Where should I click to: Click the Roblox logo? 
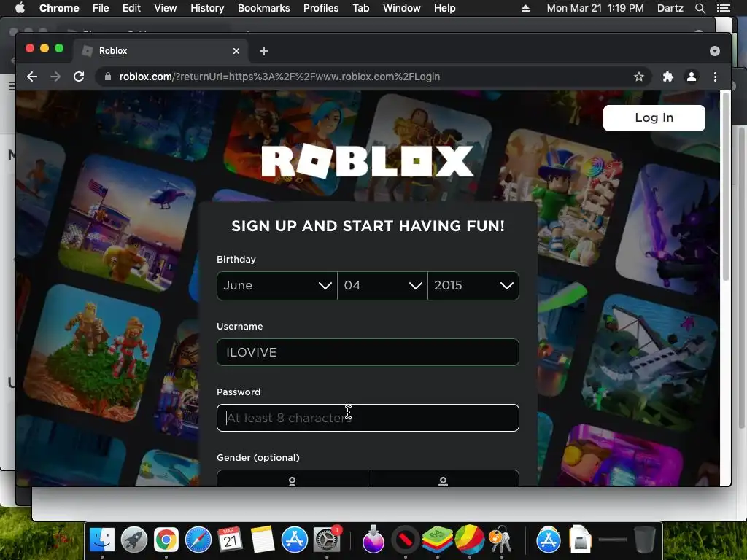[368, 161]
